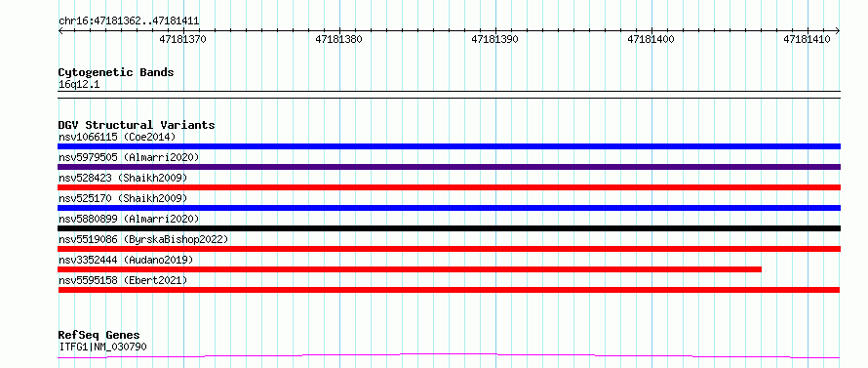Click the blue bar under nsv525170

tap(449, 208)
